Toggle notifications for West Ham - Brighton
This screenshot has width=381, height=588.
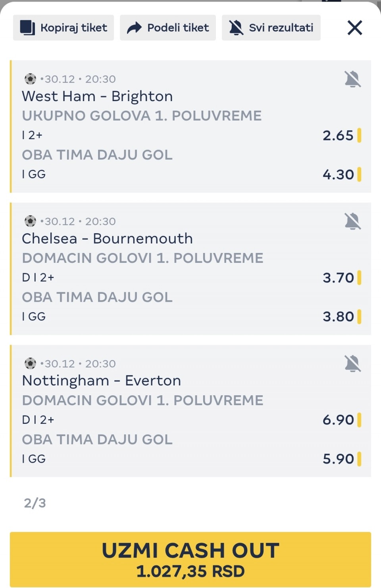[x=352, y=79]
